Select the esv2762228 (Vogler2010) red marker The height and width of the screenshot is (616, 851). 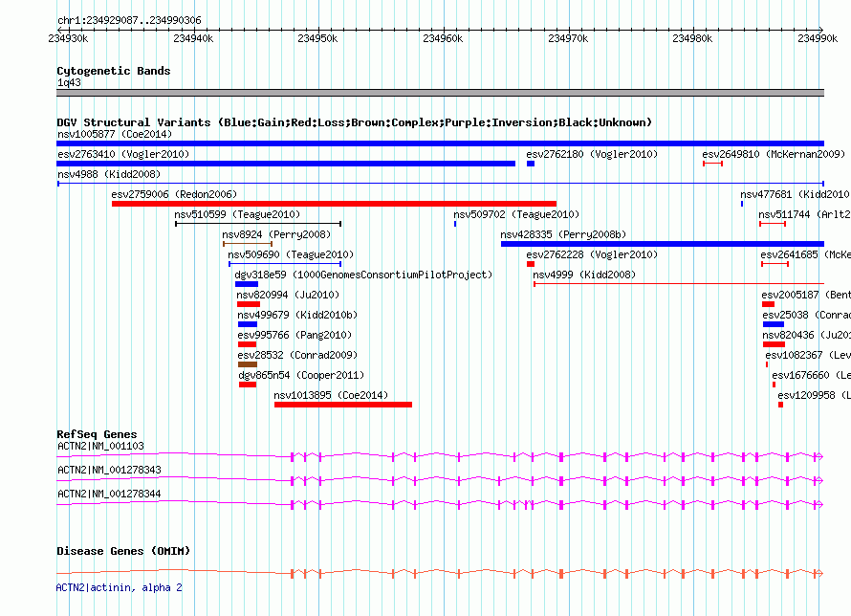pyautogui.click(x=531, y=264)
